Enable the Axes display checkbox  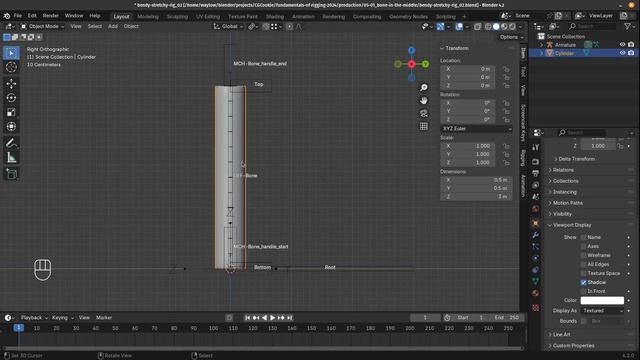pyautogui.click(x=583, y=246)
